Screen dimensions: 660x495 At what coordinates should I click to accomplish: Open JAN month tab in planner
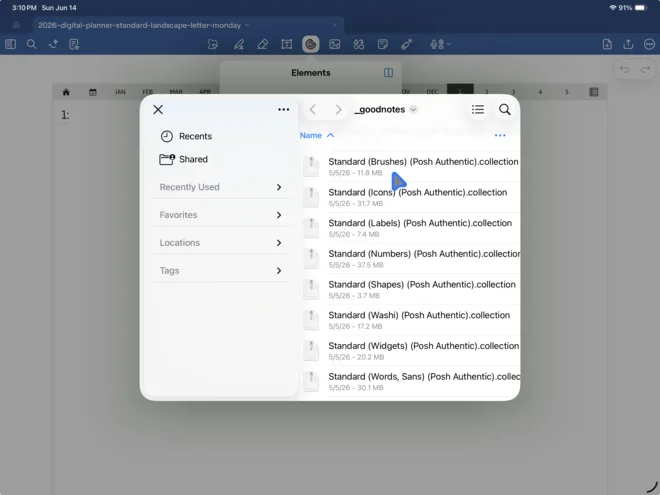coord(120,92)
